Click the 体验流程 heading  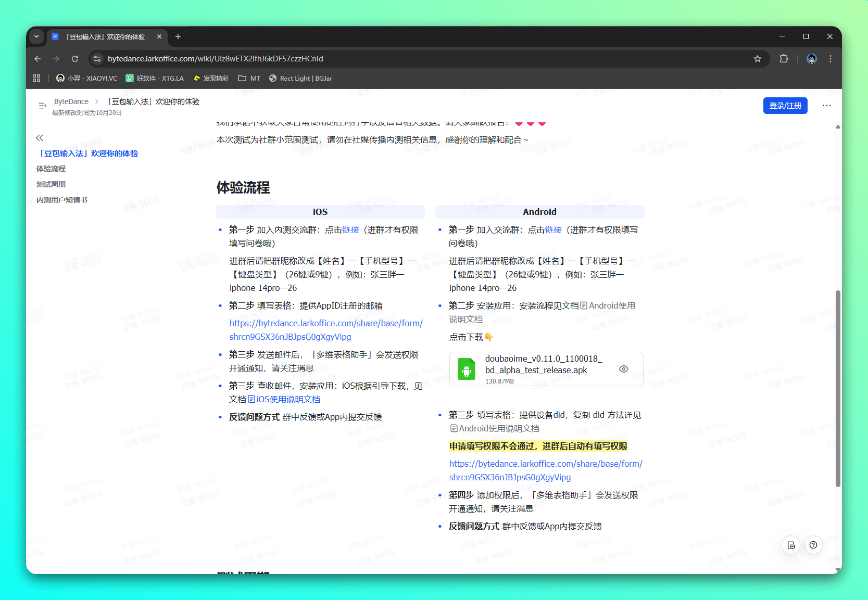[x=243, y=188]
